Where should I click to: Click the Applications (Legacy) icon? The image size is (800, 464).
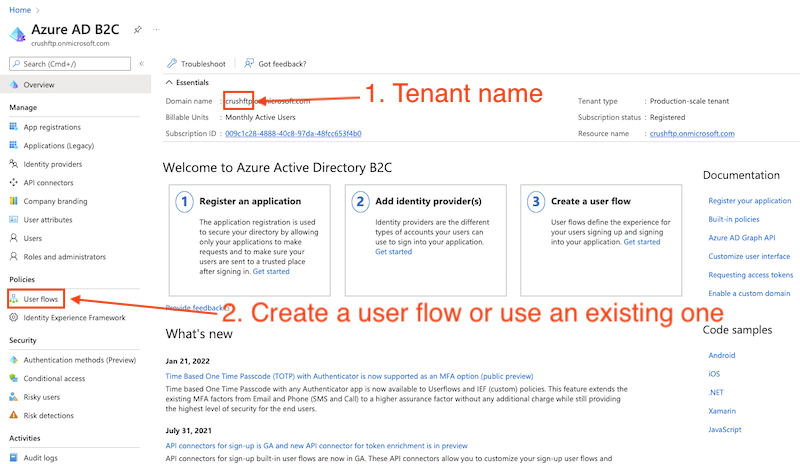tap(14, 145)
